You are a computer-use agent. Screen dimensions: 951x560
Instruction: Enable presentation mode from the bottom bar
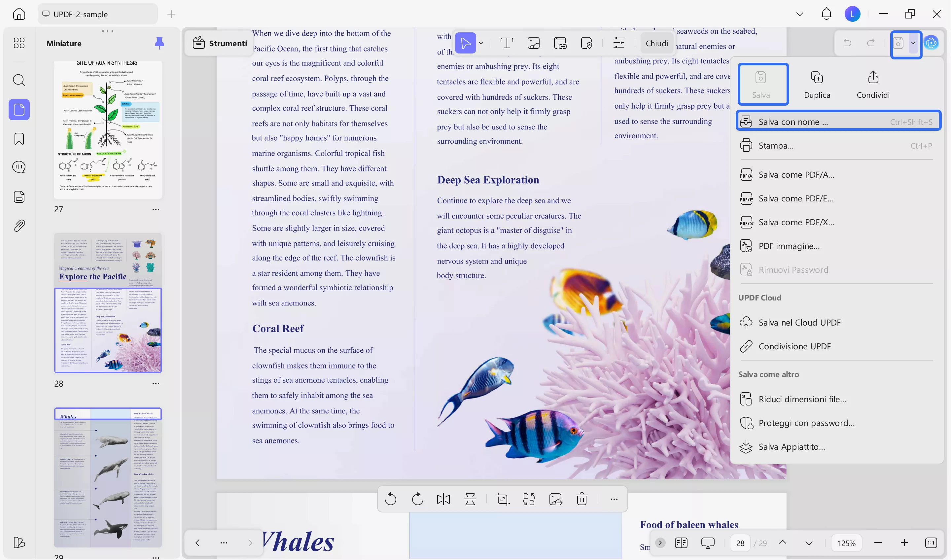coord(708,542)
